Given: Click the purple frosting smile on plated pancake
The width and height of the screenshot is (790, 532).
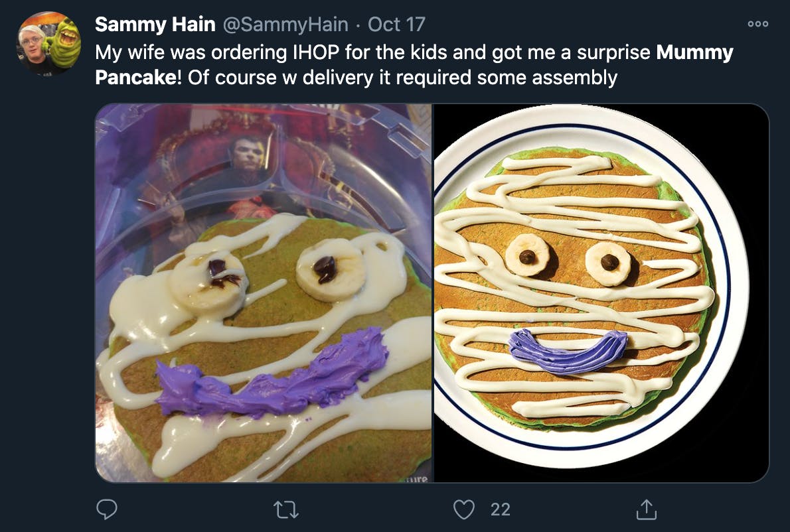Looking at the screenshot, I should click(568, 352).
